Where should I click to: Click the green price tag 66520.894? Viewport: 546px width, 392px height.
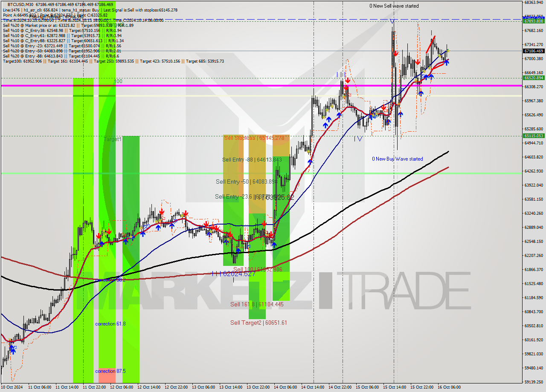[533, 78]
